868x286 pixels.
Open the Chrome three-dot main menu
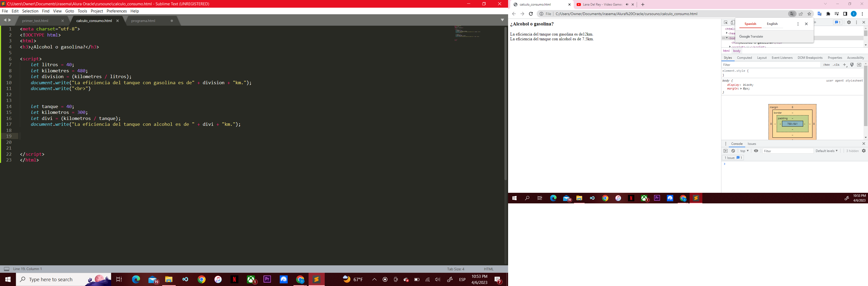coord(862,14)
